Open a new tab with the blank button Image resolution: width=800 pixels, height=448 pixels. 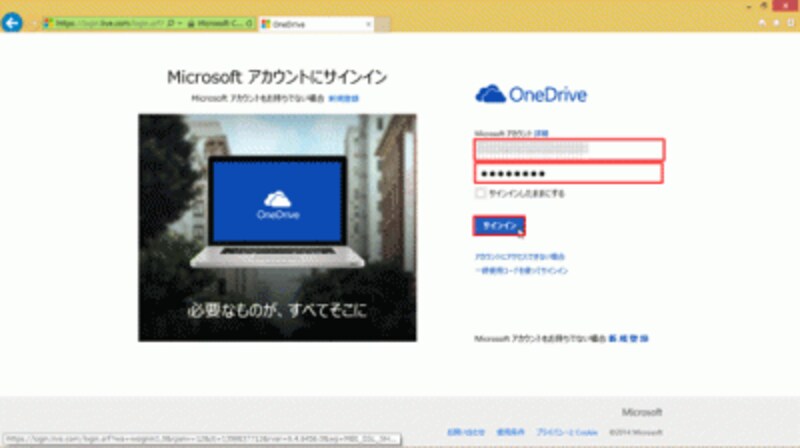383,24
